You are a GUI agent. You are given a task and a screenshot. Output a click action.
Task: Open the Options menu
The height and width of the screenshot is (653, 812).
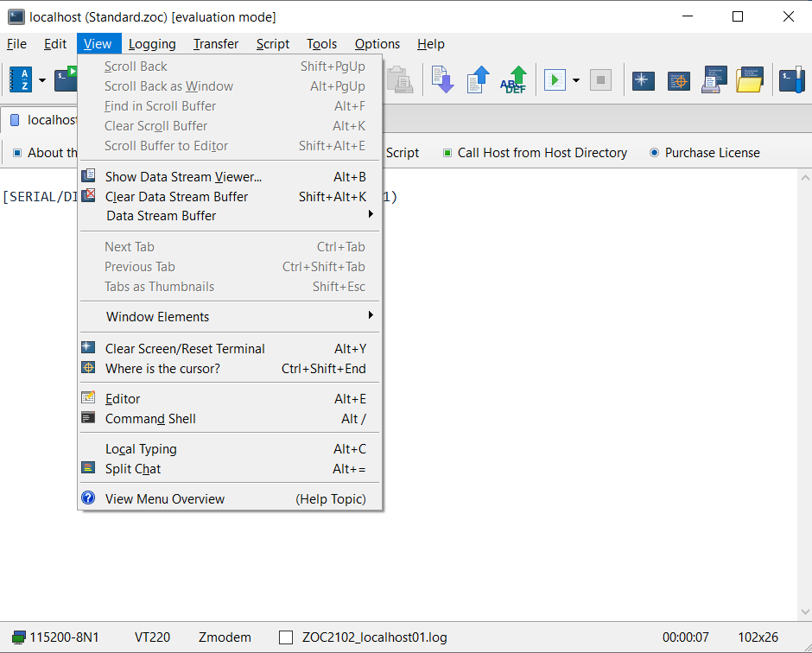coord(377,44)
